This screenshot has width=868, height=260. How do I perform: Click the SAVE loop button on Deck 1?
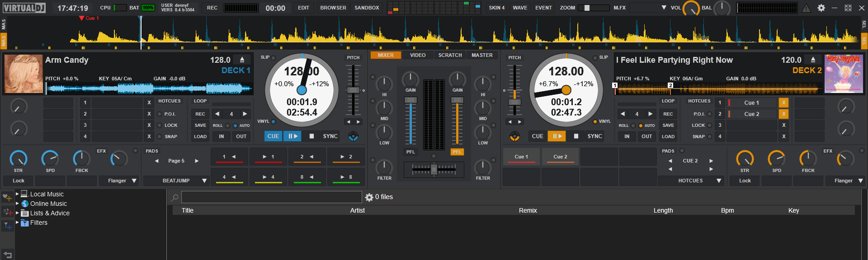[x=200, y=125]
